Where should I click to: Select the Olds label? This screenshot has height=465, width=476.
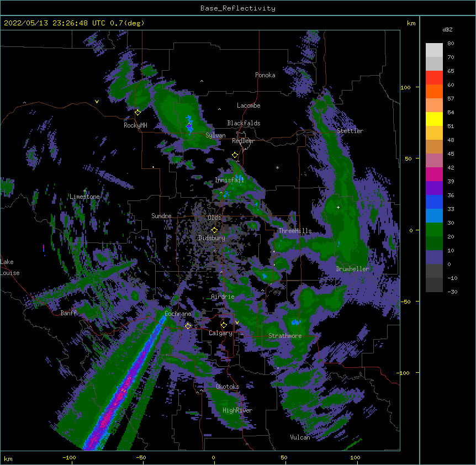click(x=214, y=218)
